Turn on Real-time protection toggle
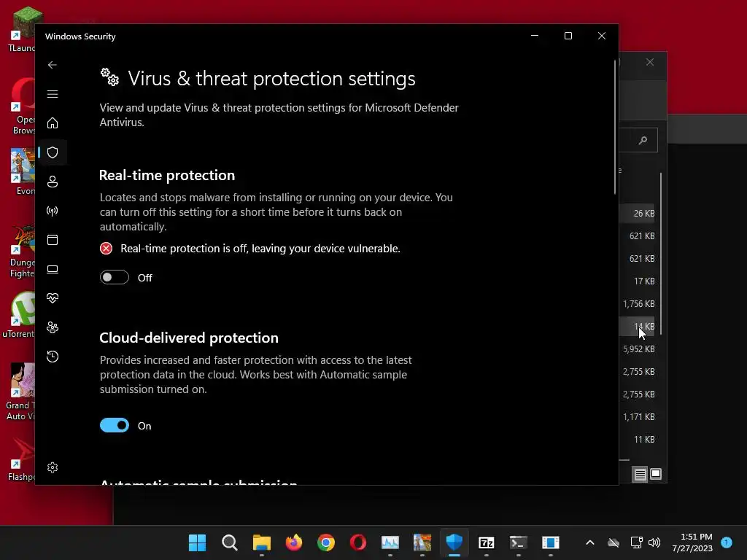Screen dimensions: 747x560 (x=115, y=277)
